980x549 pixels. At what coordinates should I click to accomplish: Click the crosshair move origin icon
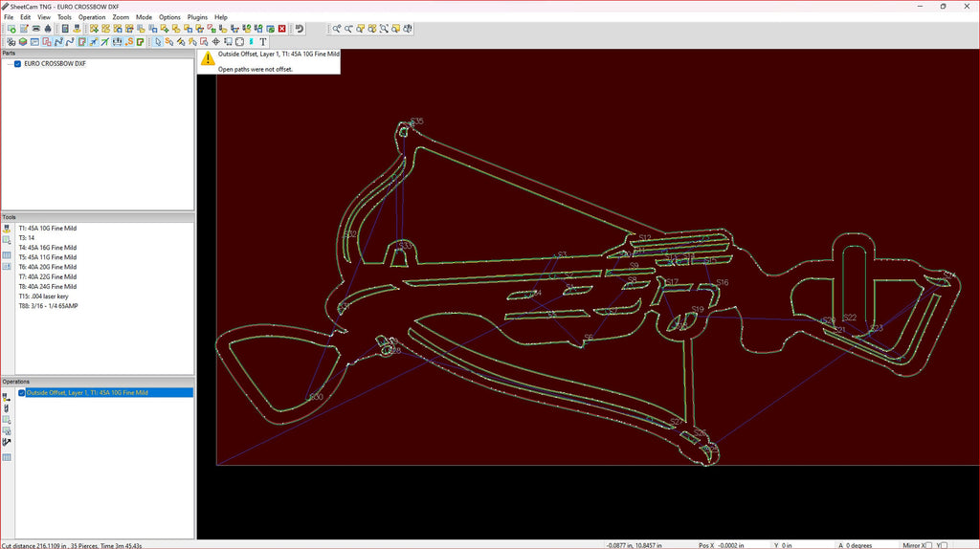tap(215, 42)
